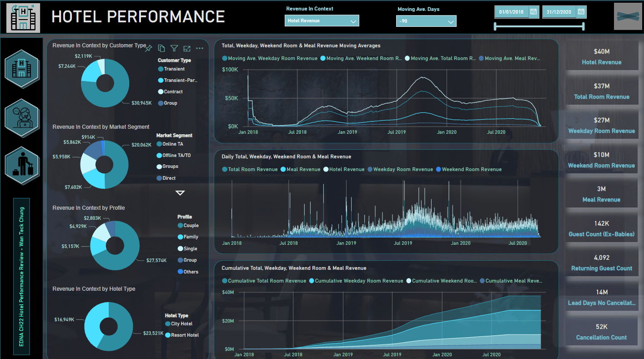The height and width of the screenshot is (359, 644).
Task: Go to hotel overview page via building icon
Action: (x=22, y=69)
